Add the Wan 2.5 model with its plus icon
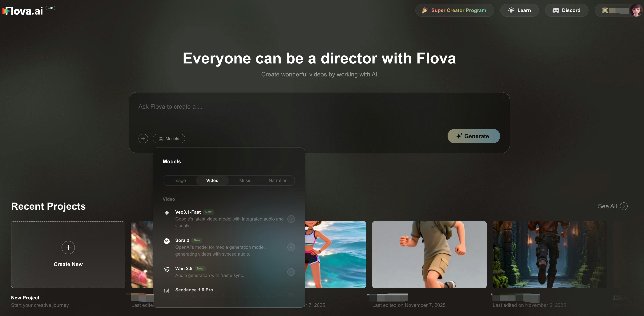 tap(291, 272)
